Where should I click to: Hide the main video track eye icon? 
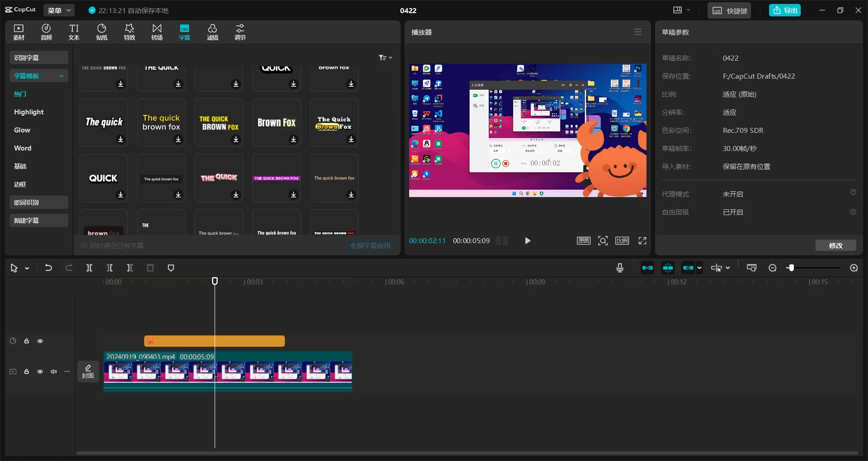click(40, 372)
